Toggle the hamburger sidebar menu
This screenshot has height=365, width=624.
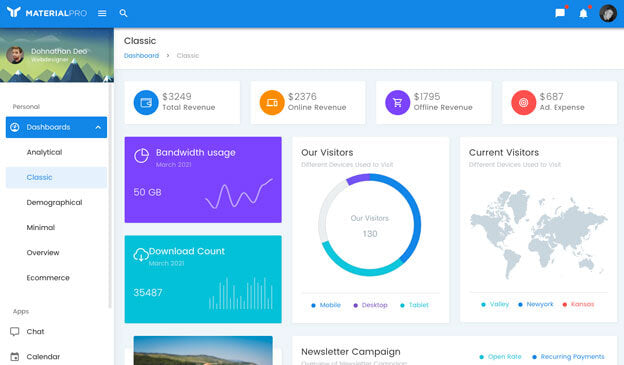pyautogui.click(x=102, y=13)
